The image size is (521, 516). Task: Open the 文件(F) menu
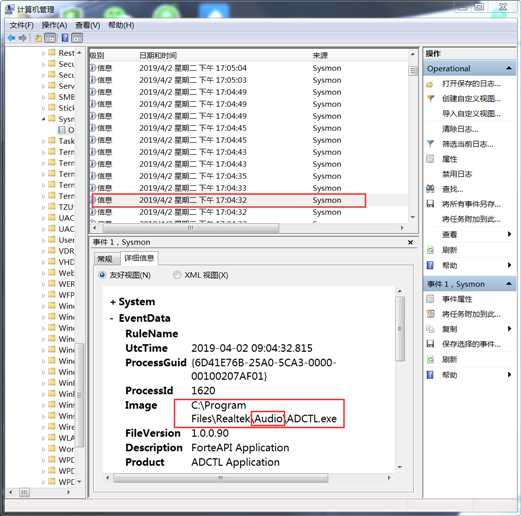click(22, 25)
